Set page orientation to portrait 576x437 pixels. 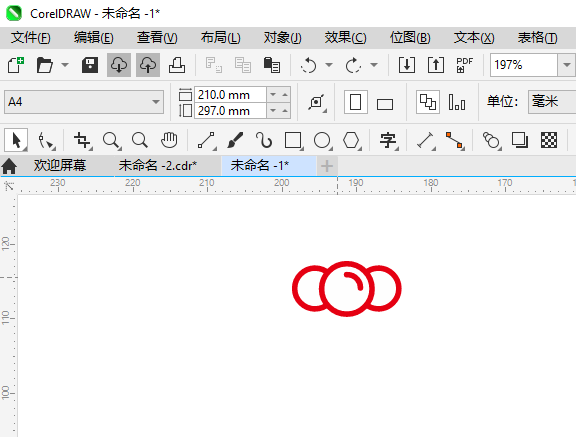tap(356, 102)
